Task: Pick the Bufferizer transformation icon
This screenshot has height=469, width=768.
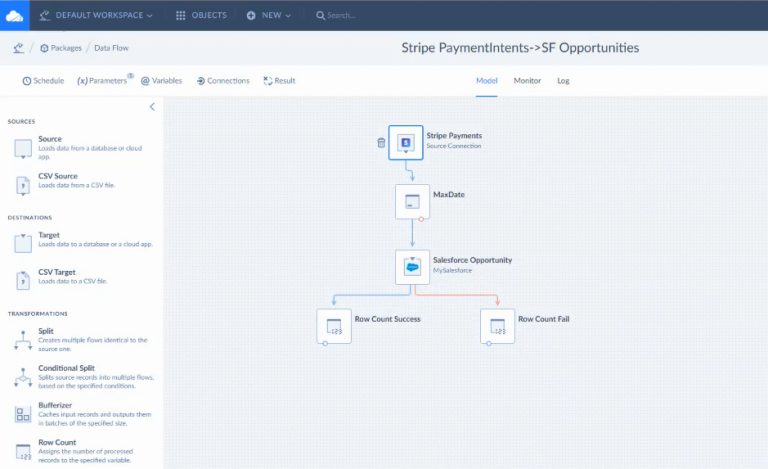Action: 23,415
